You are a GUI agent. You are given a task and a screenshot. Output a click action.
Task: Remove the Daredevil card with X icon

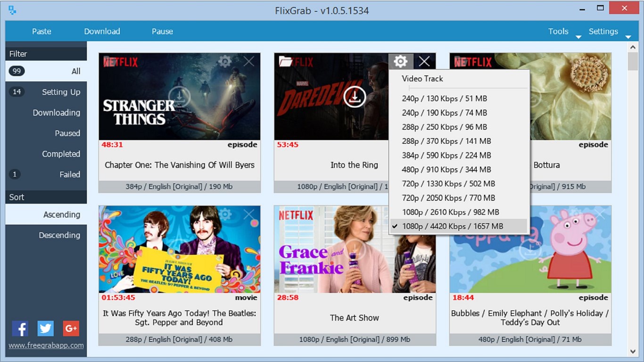[x=424, y=61]
